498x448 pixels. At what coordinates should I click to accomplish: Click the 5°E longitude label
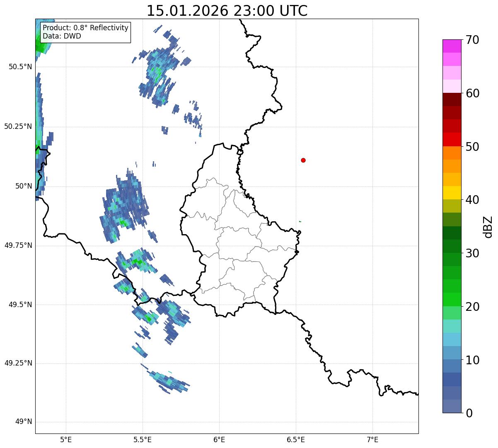(x=66, y=439)
